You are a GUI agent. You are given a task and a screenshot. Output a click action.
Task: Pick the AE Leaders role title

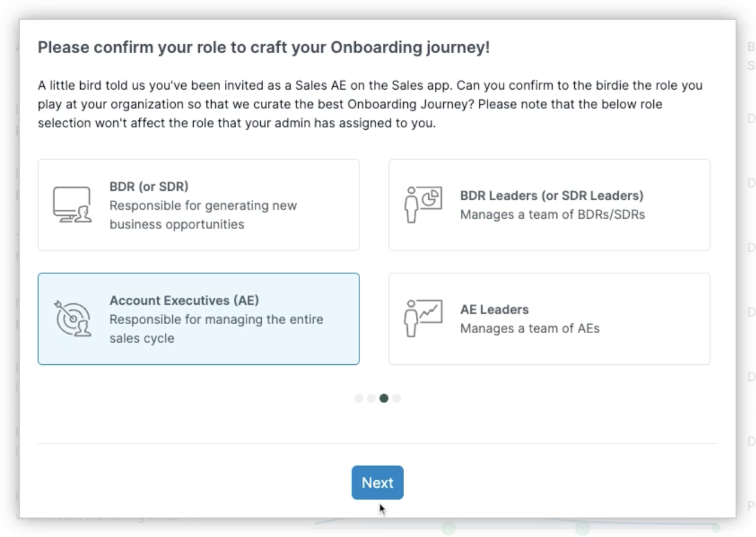(x=494, y=309)
